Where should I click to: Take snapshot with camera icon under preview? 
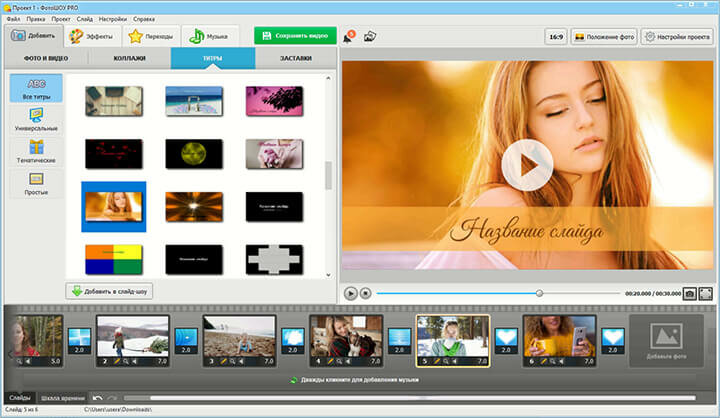point(689,294)
